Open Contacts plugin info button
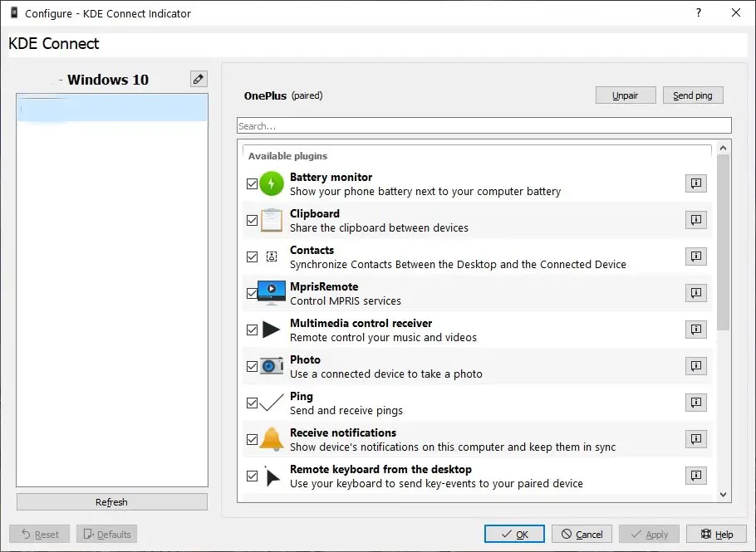Viewport: 756px width, 552px height. click(695, 256)
